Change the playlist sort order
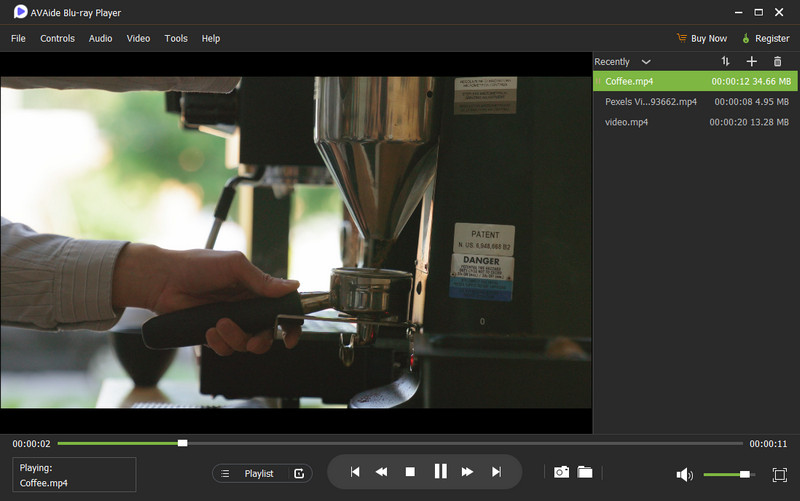The height and width of the screenshot is (501, 800). click(726, 62)
